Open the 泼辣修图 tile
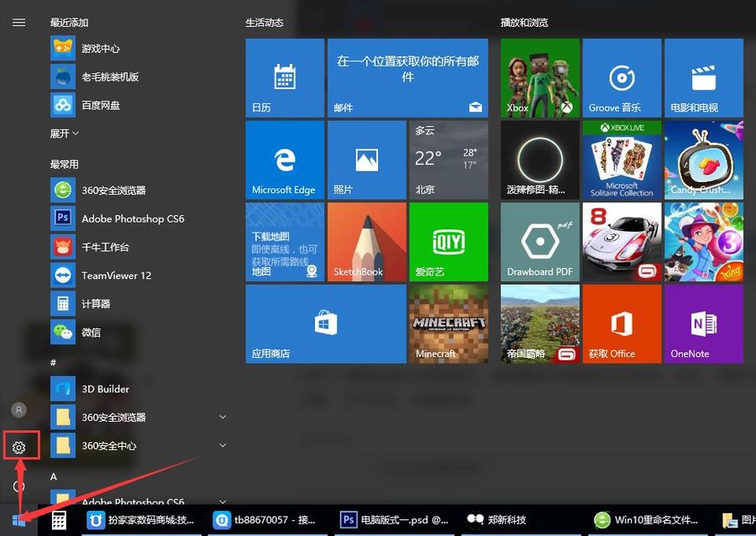 pyautogui.click(x=540, y=160)
